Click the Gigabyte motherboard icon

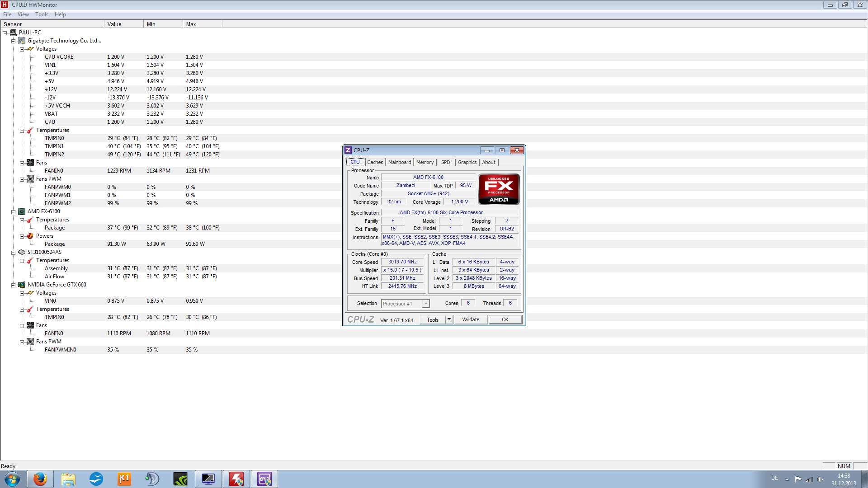tap(22, 41)
